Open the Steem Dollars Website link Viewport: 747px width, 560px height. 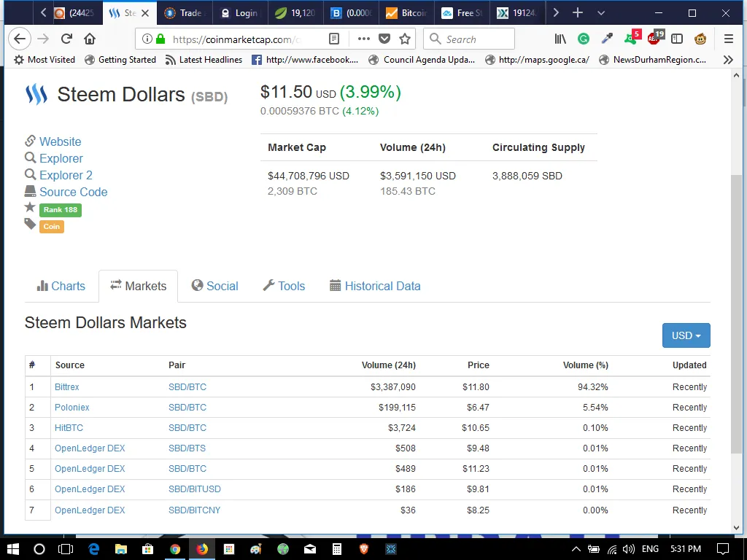(60, 141)
